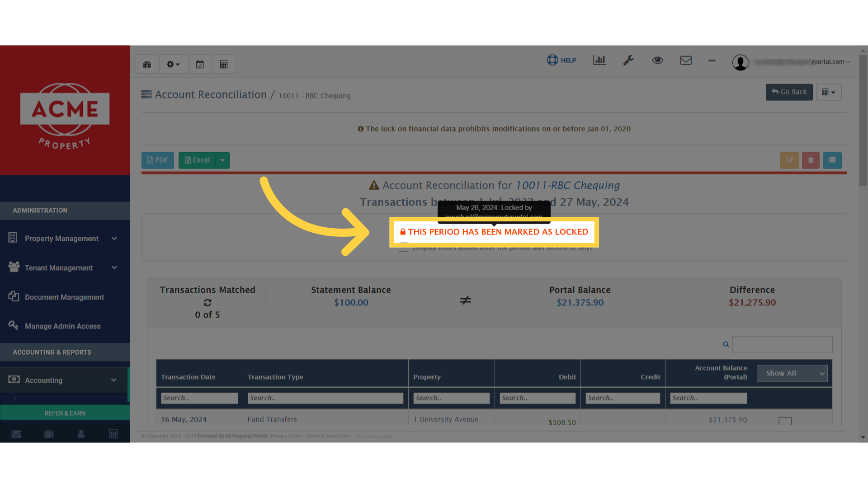Viewport: 868px width, 488px height.
Task: Open Manage Admin Access in sidebar
Action: (x=65, y=326)
